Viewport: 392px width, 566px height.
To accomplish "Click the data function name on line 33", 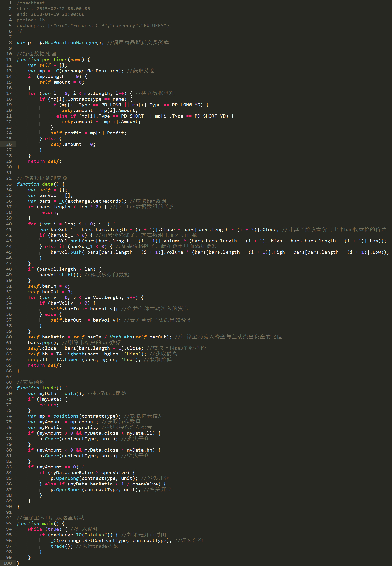I will pos(48,184).
